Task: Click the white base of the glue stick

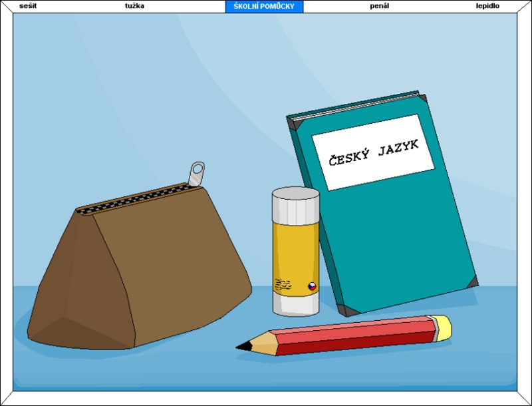Action: point(295,304)
